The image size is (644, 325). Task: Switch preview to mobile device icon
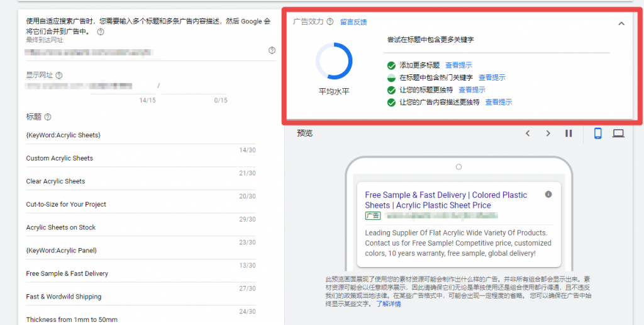coord(598,134)
